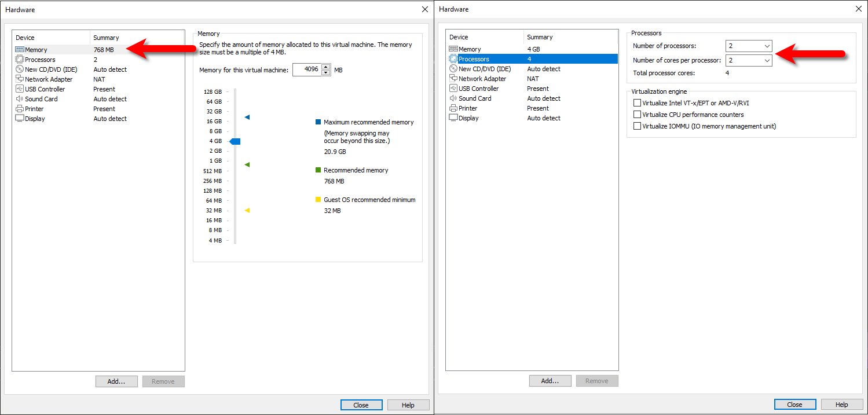Click the 16 GB label on memory scale
868x415 pixels.
(x=214, y=122)
